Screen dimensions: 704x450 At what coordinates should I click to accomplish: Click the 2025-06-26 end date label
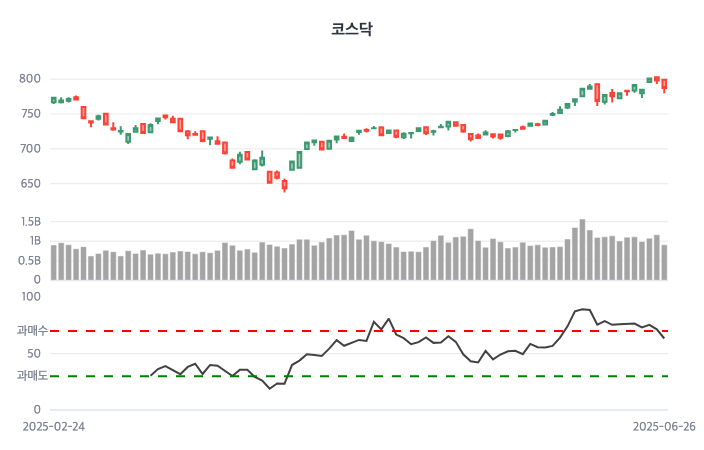tap(664, 426)
